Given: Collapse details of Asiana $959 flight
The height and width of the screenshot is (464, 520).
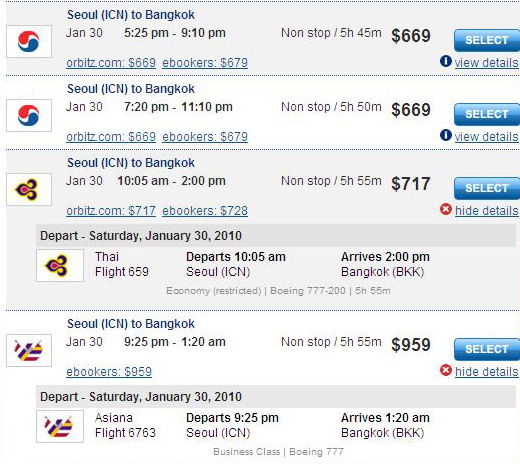Looking at the screenshot, I should 486,372.
